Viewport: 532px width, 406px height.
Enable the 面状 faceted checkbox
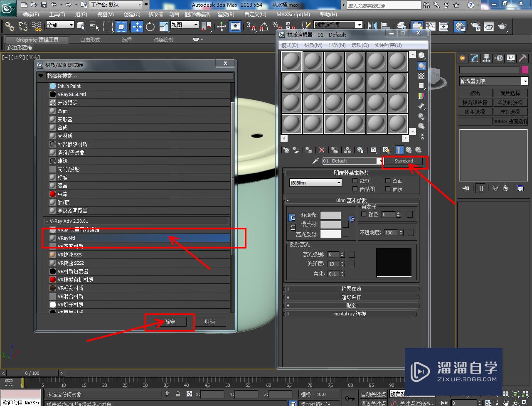coord(388,189)
